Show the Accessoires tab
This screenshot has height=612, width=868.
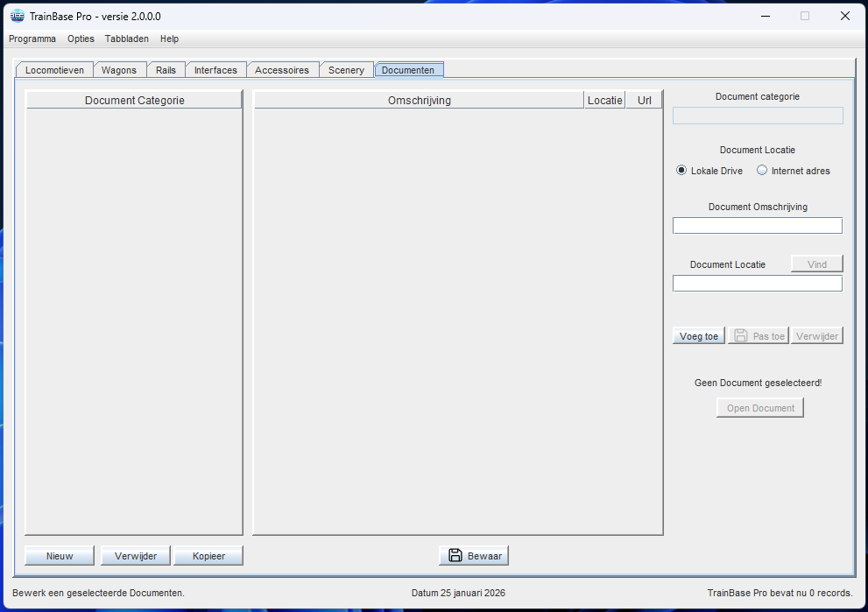click(x=282, y=70)
